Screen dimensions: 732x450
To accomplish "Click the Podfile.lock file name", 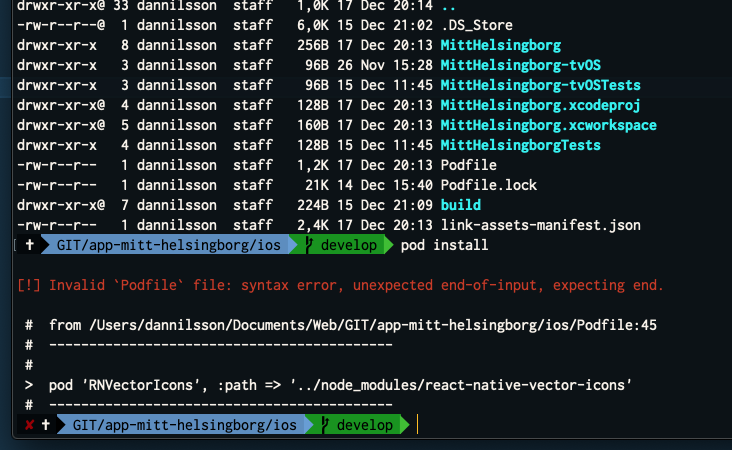I will tap(489, 185).
